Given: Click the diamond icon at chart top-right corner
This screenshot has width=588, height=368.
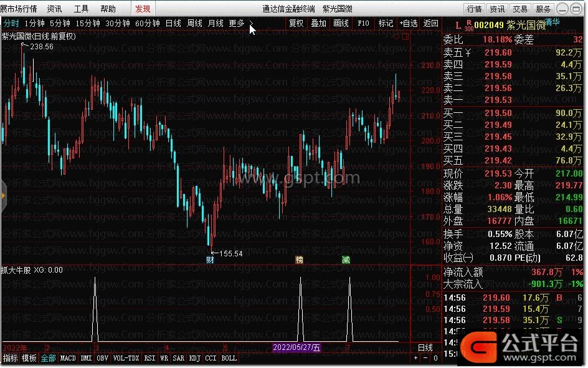Looking at the screenshot, I should coord(397,36).
